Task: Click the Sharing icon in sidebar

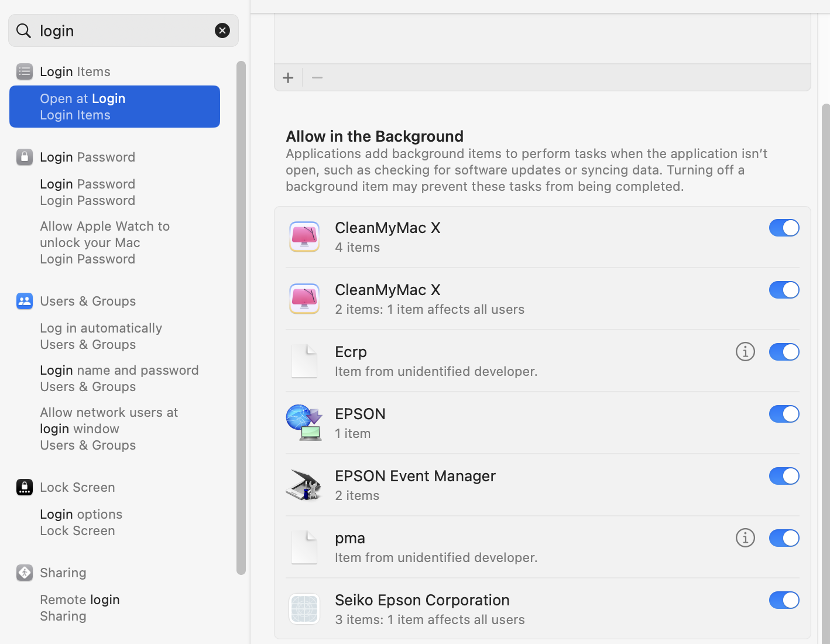Action: click(25, 573)
